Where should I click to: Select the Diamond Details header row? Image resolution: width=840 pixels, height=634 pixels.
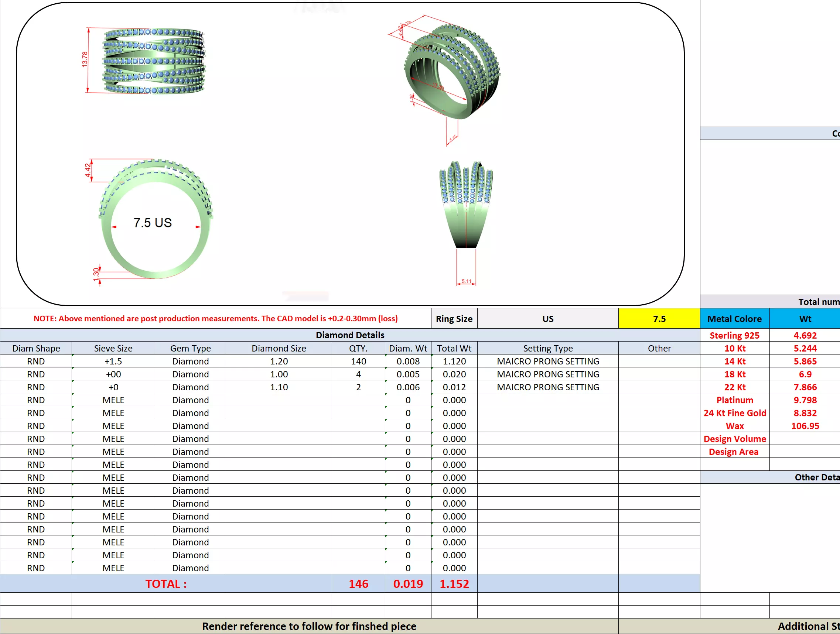coord(349,335)
